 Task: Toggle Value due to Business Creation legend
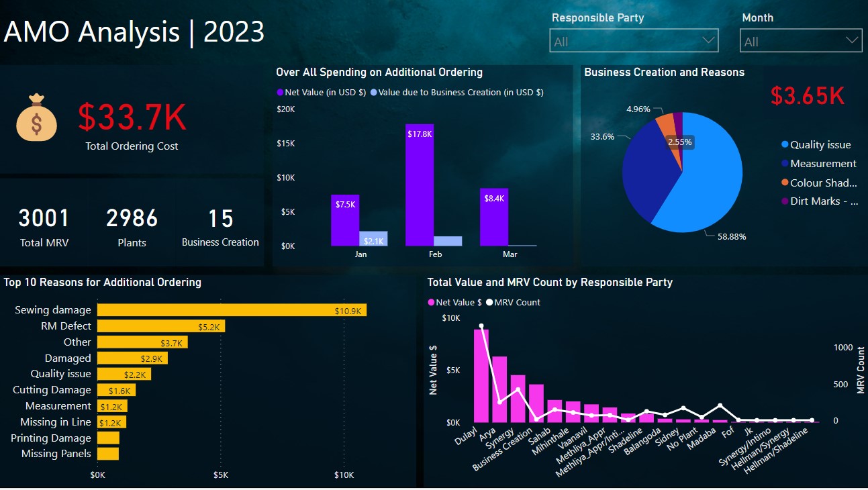point(460,93)
